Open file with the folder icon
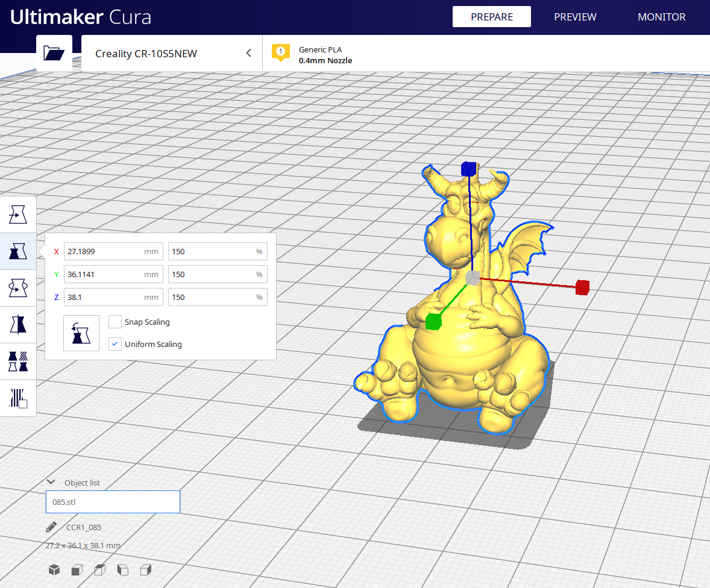 (54, 53)
